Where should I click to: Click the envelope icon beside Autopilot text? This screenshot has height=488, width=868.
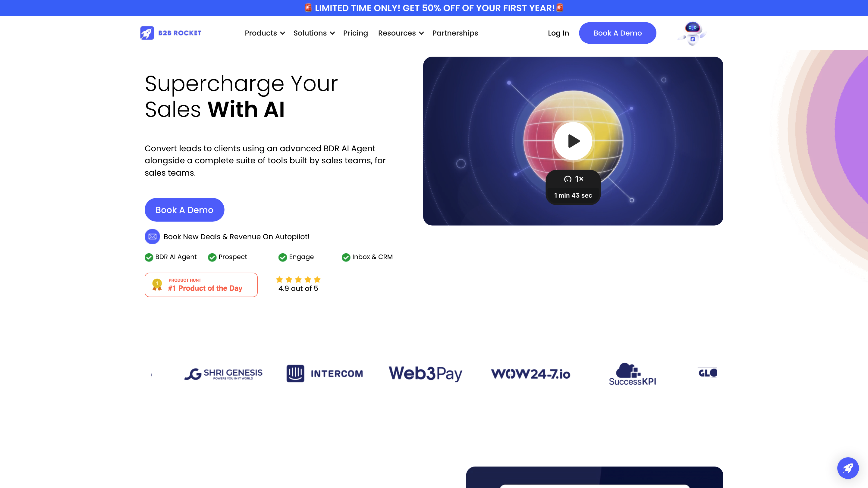click(152, 236)
